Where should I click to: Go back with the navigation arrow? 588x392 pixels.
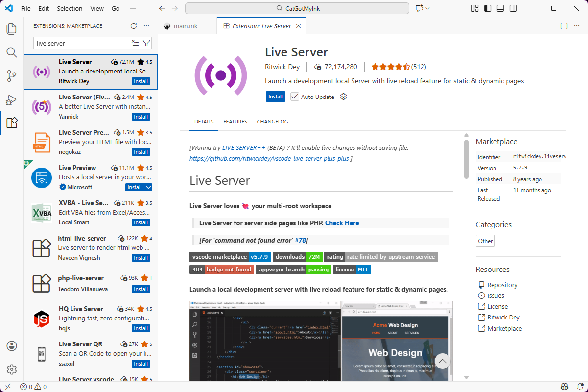[x=162, y=8]
